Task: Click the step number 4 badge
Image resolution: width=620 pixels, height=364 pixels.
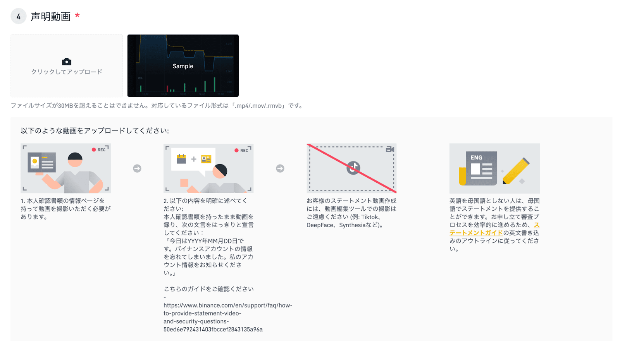Action: (18, 16)
